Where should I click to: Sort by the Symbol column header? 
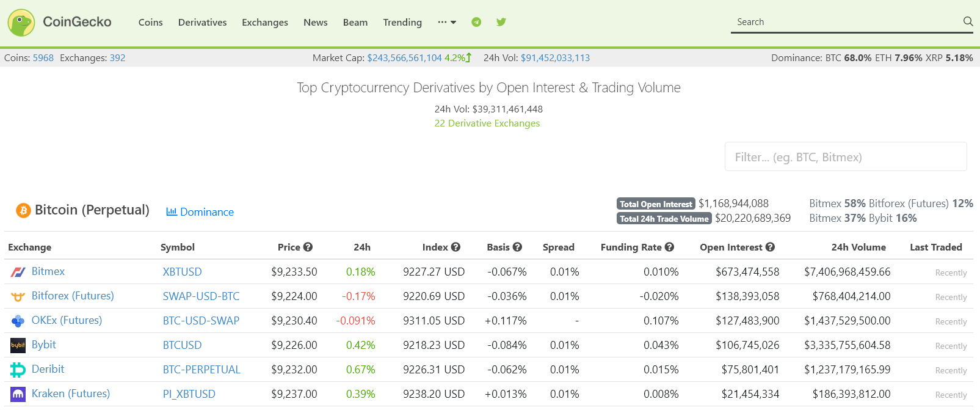[x=177, y=247]
